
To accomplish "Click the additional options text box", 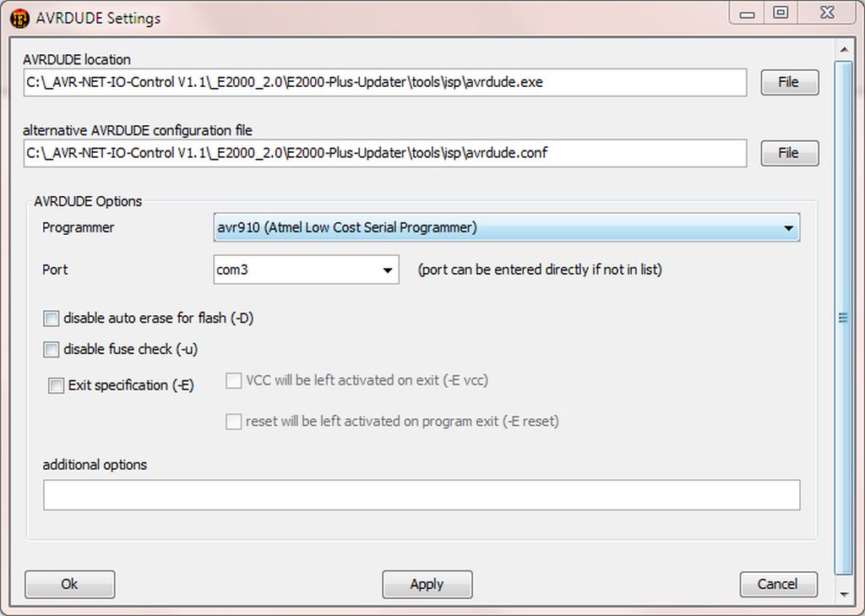I will (422, 495).
